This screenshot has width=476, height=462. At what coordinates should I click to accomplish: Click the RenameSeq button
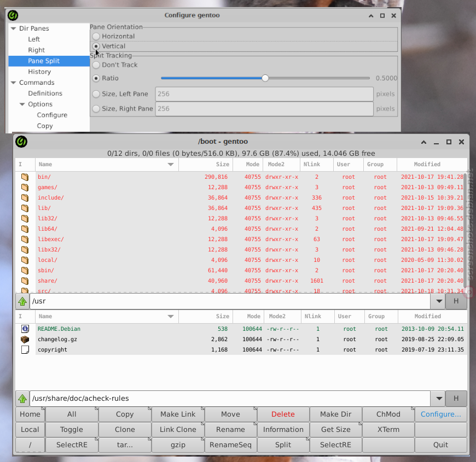[230, 445]
